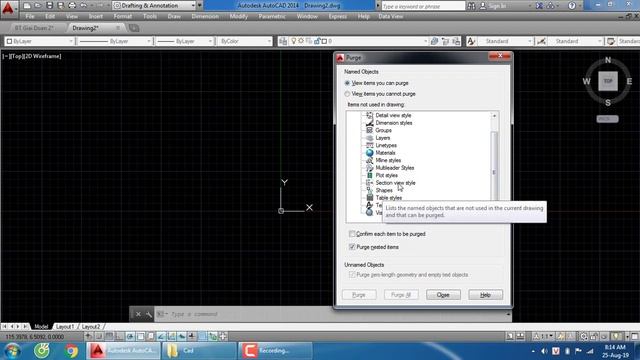Open the Modify menu

click(238, 16)
